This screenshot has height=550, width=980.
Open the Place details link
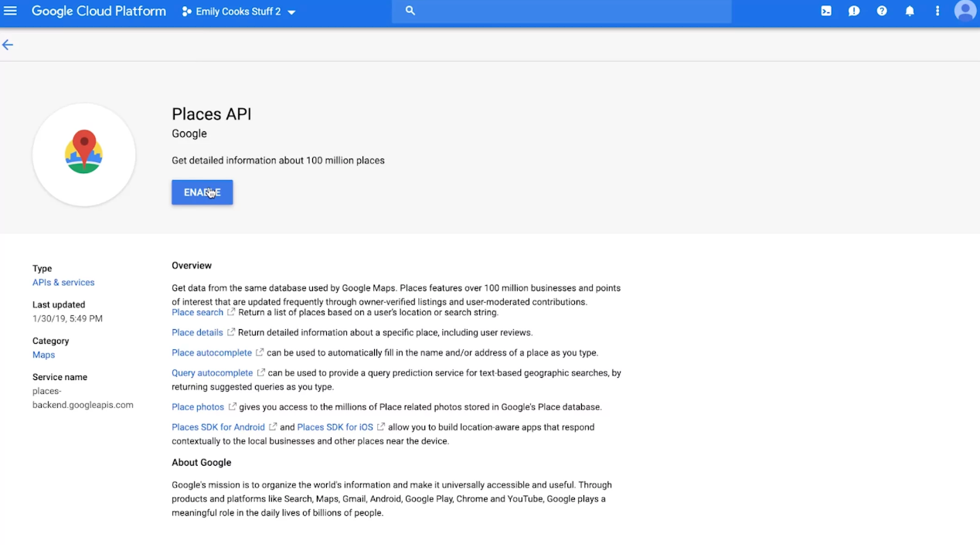(x=197, y=333)
